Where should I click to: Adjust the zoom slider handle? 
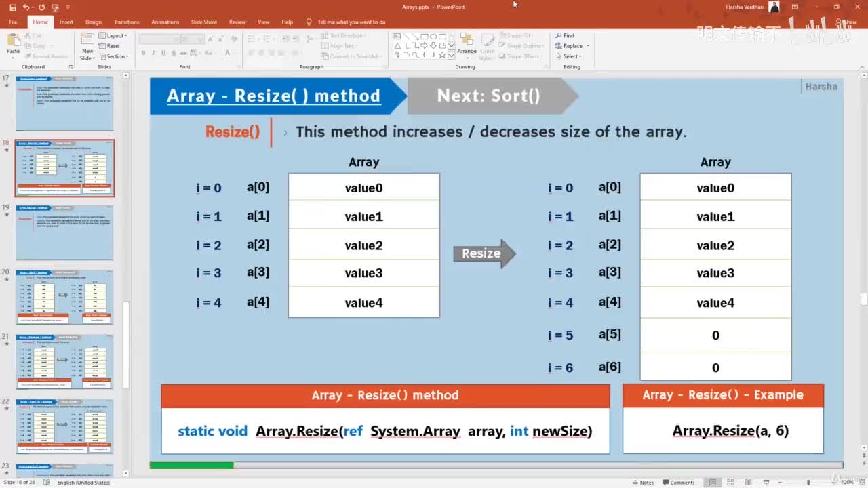(808, 483)
